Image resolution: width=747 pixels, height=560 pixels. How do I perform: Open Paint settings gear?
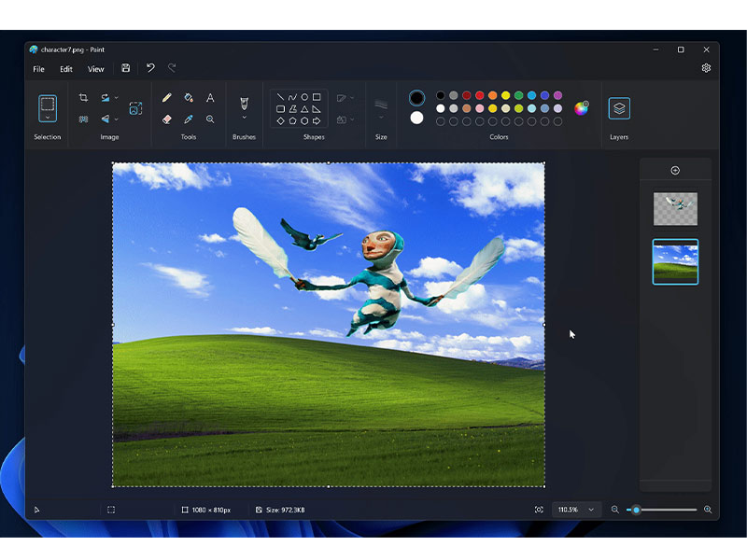coord(706,68)
